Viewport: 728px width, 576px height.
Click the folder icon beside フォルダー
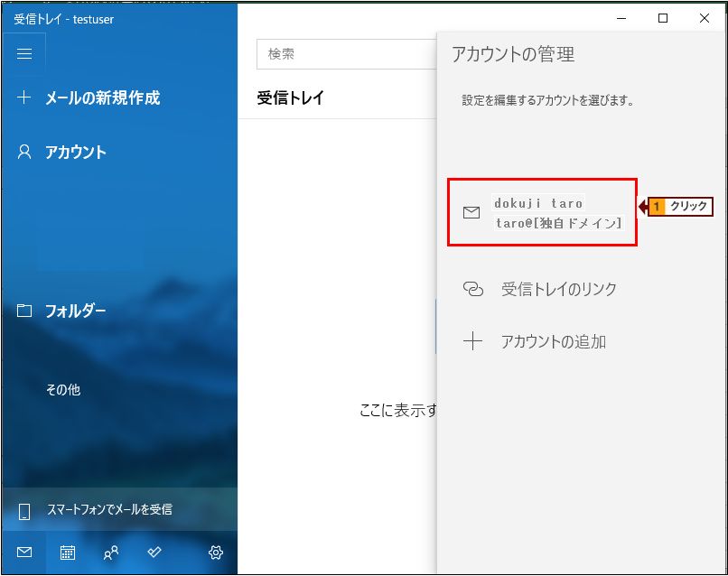pos(24,310)
